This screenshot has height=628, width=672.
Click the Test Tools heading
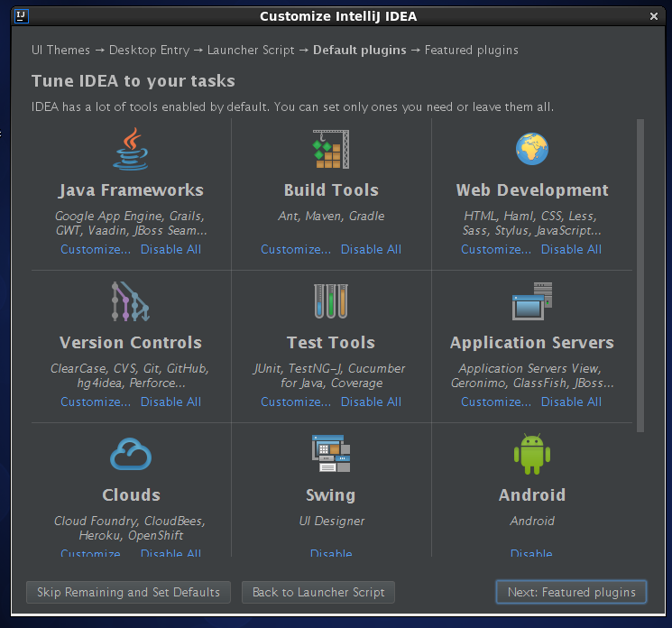[331, 343]
